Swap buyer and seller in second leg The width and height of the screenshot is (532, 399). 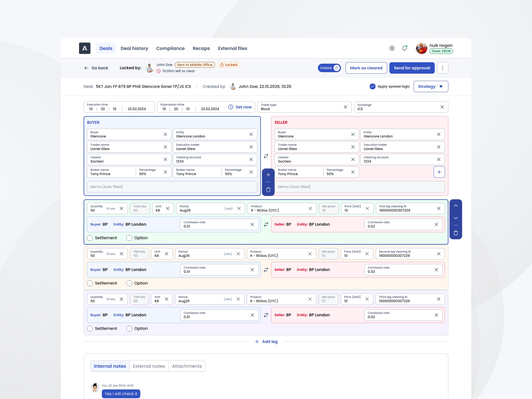266,270
